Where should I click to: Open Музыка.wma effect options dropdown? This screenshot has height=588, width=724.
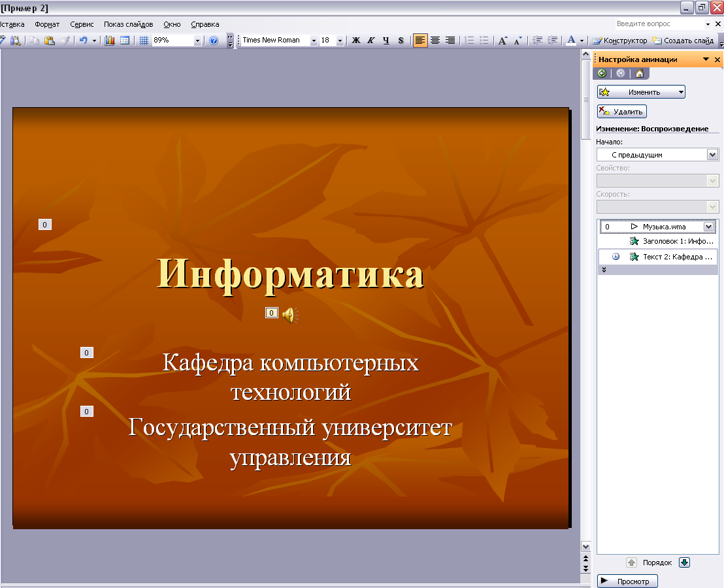[x=709, y=227]
